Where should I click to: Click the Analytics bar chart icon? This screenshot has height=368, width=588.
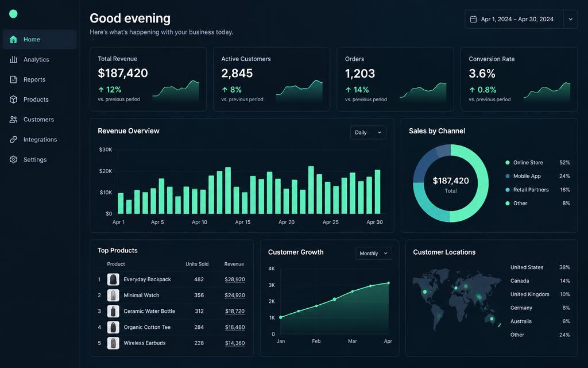click(13, 59)
